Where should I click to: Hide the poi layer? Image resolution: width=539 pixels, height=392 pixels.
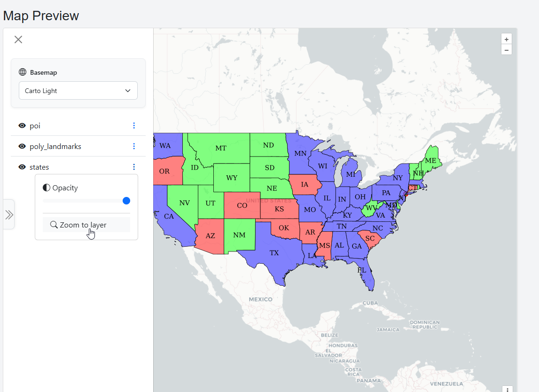[22, 126]
